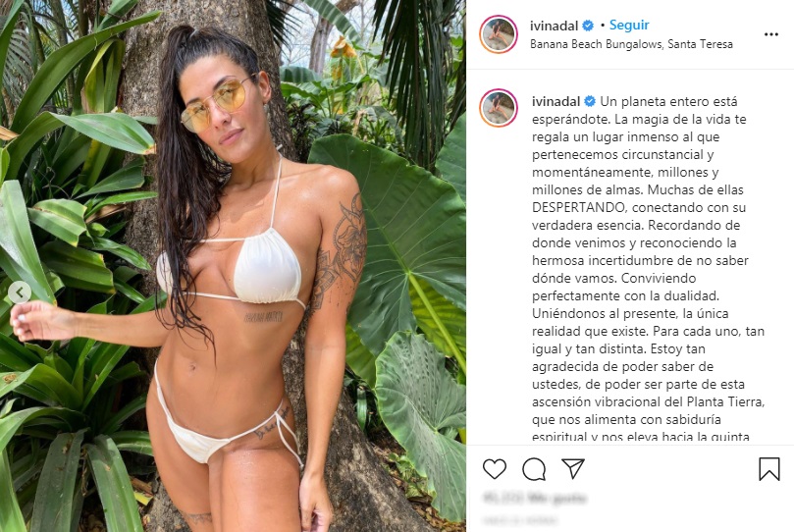Open Banana Beach Bungalows, Santa Teresa location
The width and height of the screenshot is (794, 532).
click(631, 44)
